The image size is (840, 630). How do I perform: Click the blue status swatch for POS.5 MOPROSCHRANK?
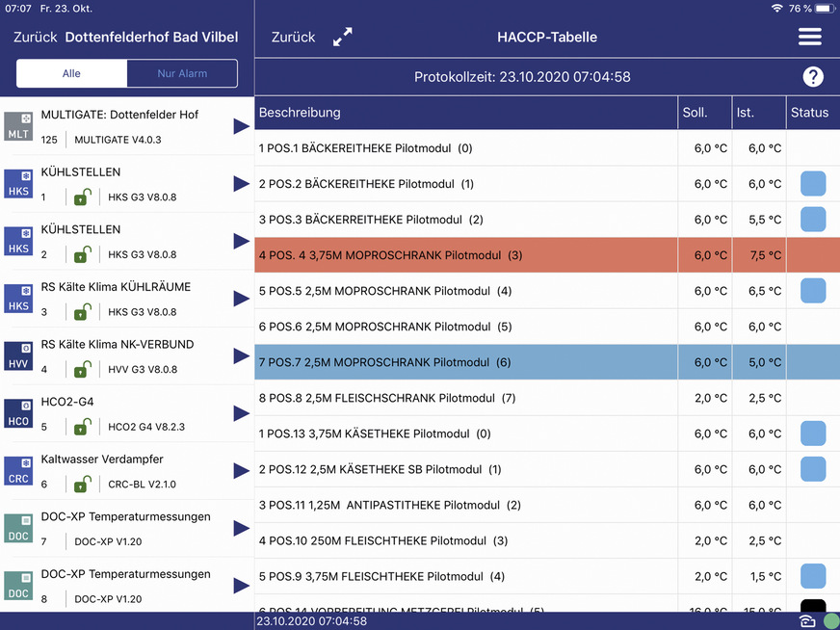[811, 291]
